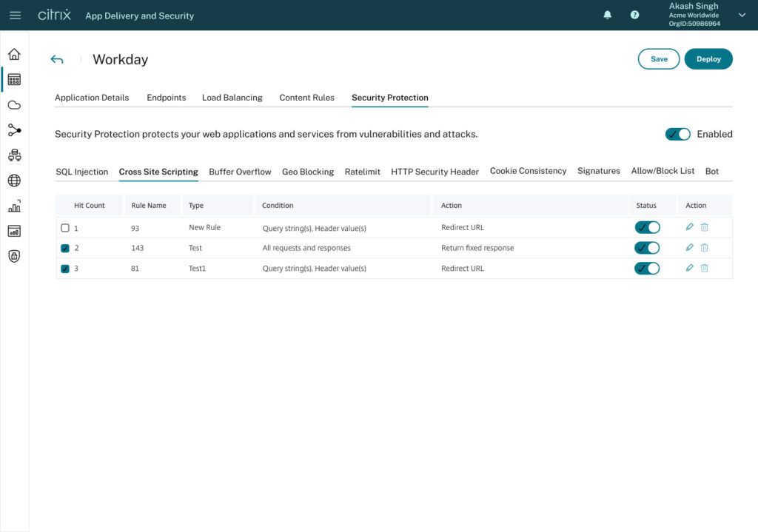Uncheck the checkbox for Test rule row
Image resolution: width=758 pixels, height=532 pixels.
65,248
